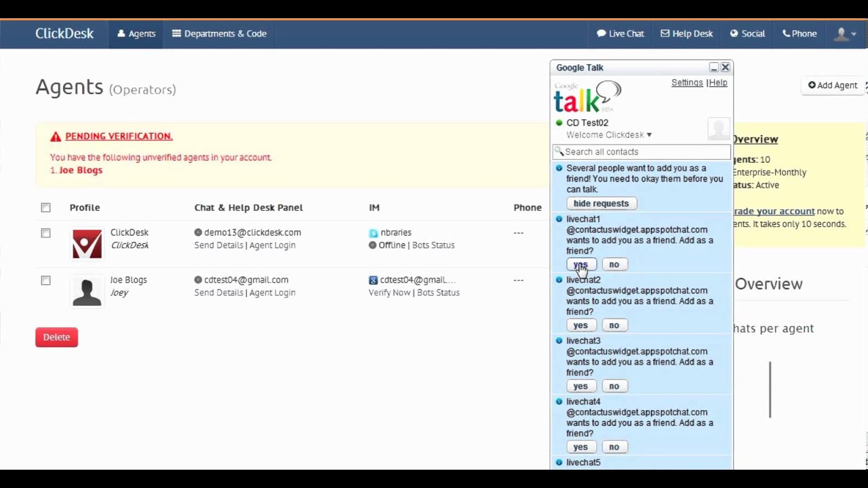
Task: Open the Help Desk section
Action: [x=687, y=33]
